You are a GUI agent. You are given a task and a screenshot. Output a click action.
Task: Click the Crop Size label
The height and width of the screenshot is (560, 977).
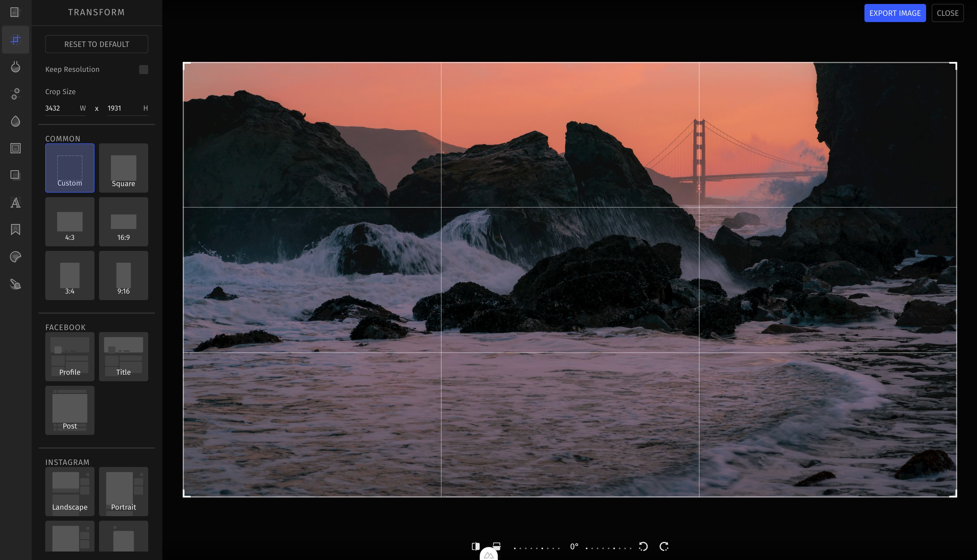pos(60,92)
